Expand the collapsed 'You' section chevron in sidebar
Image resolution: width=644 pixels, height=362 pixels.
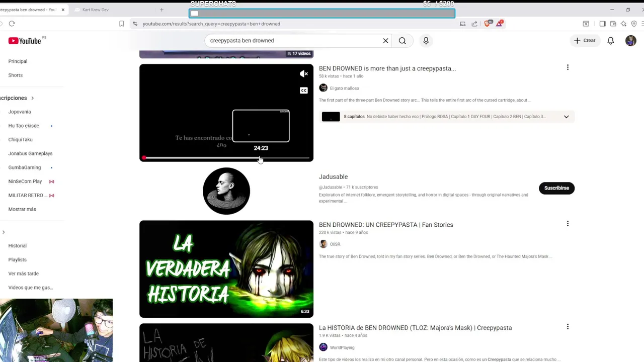tap(4, 232)
